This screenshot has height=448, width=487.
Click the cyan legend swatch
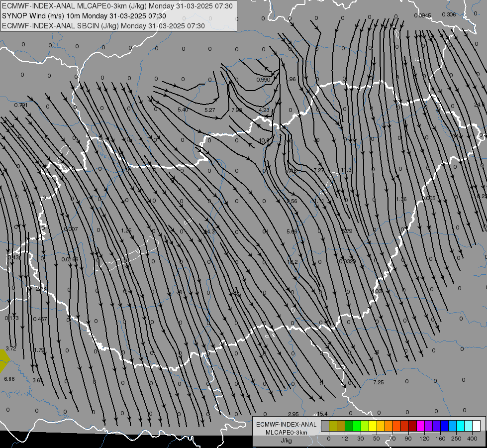pos(460,426)
